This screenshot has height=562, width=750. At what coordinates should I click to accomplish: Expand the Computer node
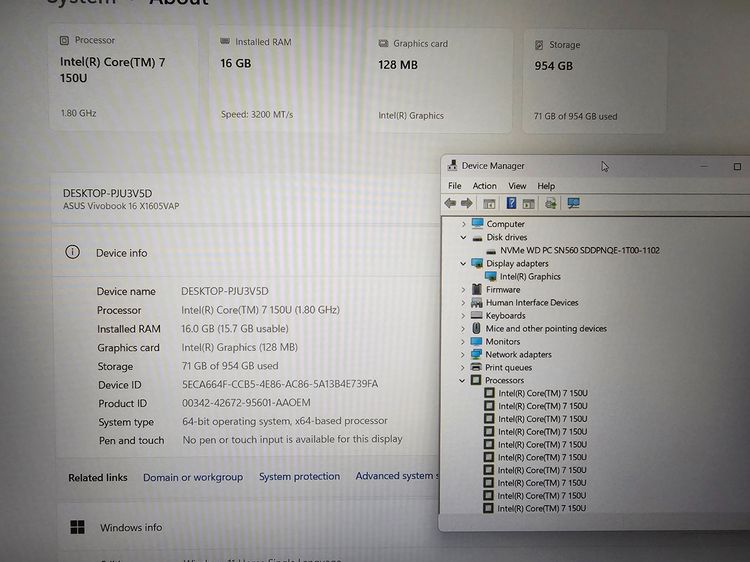(463, 224)
